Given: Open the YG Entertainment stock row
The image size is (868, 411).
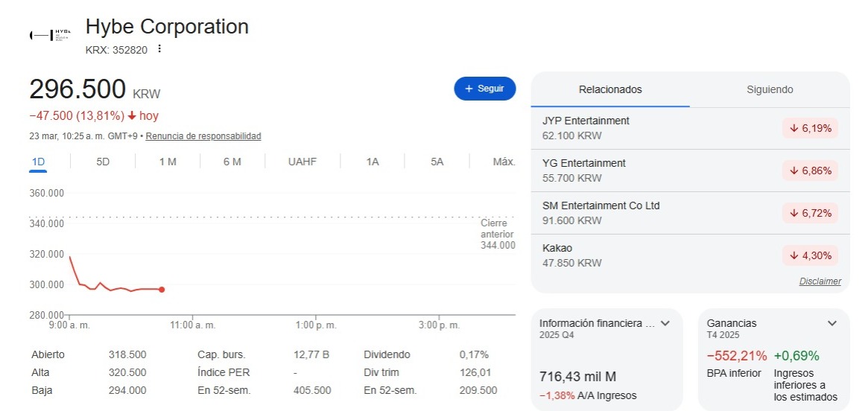Looking at the screenshot, I should [x=691, y=171].
